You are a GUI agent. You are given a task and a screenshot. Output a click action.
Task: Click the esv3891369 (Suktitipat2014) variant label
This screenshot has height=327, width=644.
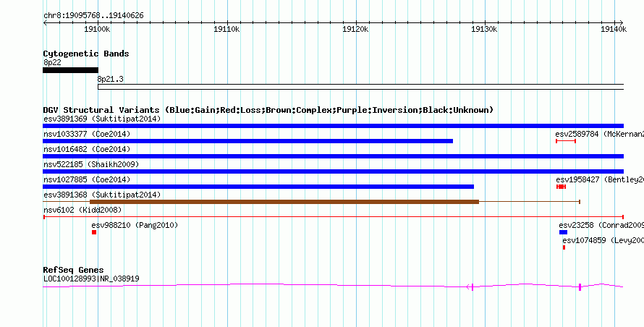tap(102, 119)
